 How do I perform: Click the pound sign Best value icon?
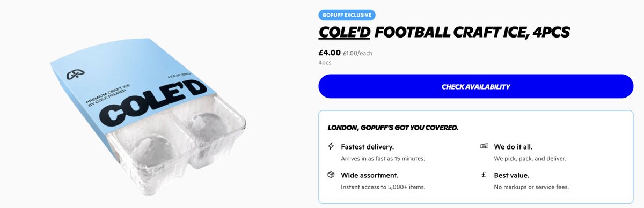[x=484, y=175]
